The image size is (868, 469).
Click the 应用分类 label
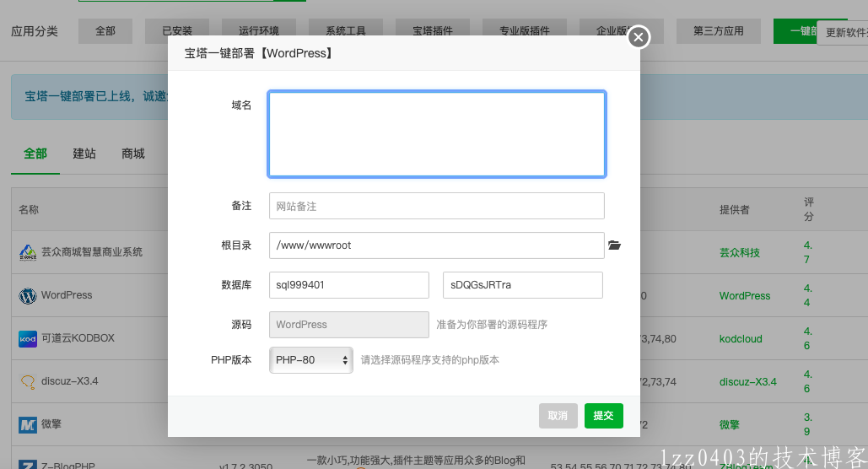click(x=35, y=31)
